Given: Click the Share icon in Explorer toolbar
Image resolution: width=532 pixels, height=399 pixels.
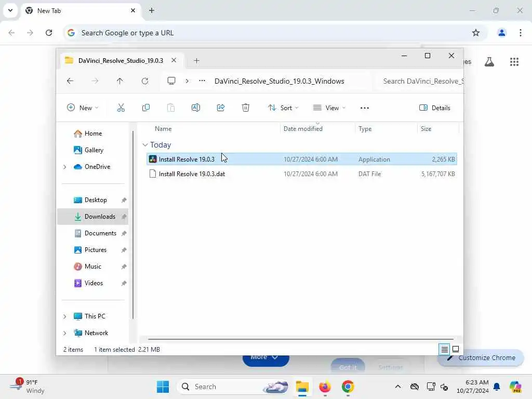Looking at the screenshot, I should point(220,108).
